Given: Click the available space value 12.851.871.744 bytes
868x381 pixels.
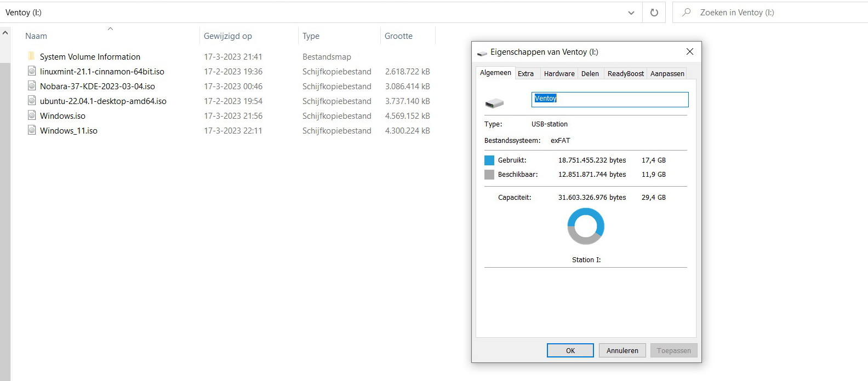Looking at the screenshot, I should click(592, 175).
